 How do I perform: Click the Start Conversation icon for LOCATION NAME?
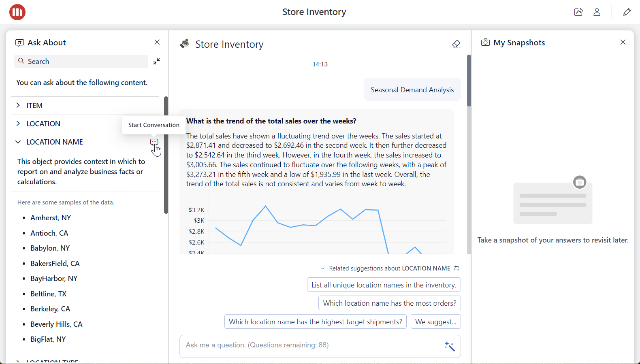154,142
